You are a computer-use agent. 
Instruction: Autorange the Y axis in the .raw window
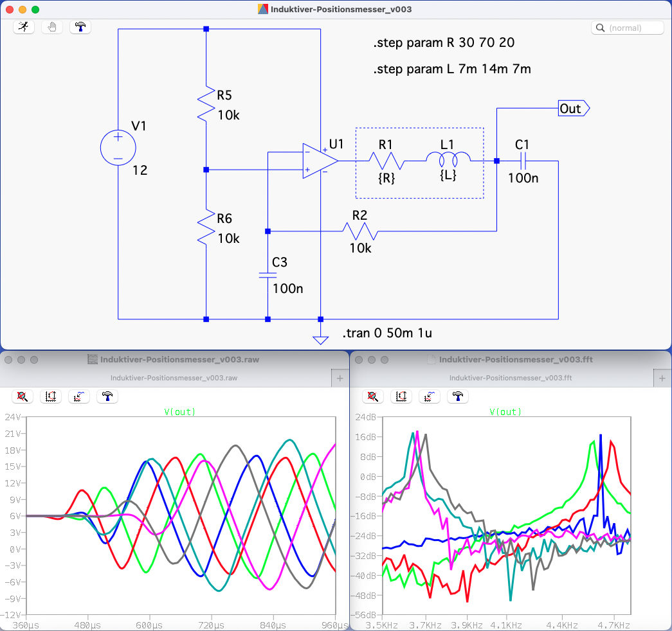[x=51, y=396]
